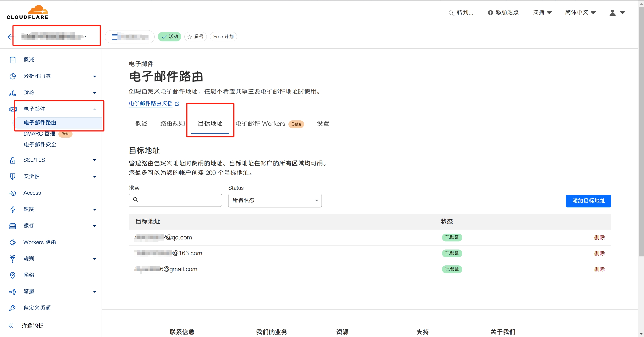Viewport: 644px width, 337px height.
Task: Open the 支持 dropdown in header
Action: click(542, 13)
